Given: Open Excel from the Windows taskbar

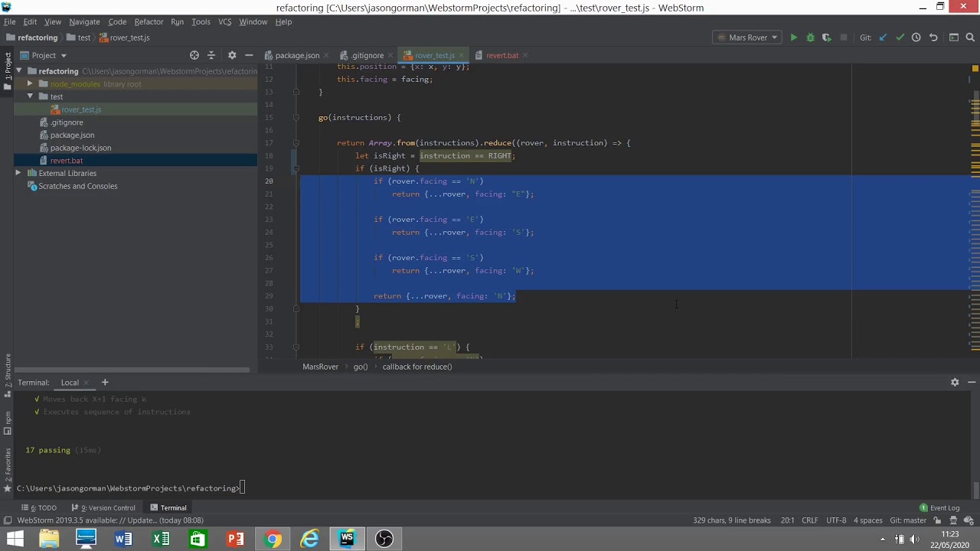Looking at the screenshot, I should [x=161, y=539].
